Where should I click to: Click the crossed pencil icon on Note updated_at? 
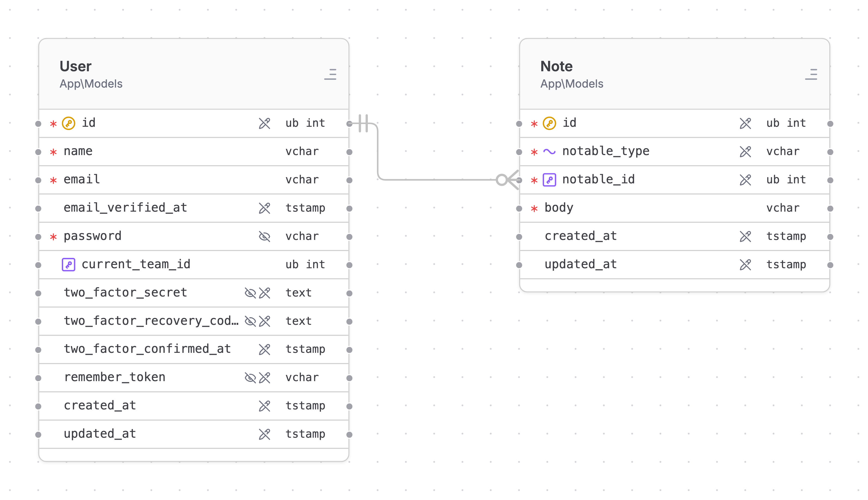pyautogui.click(x=745, y=265)
